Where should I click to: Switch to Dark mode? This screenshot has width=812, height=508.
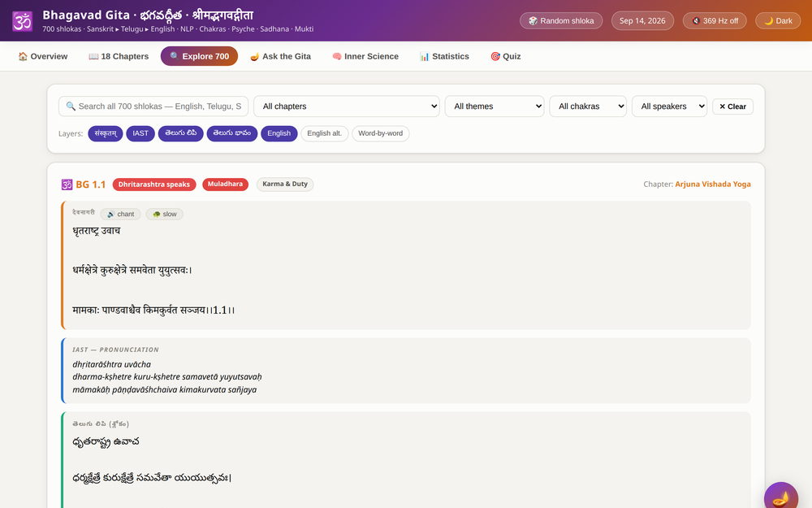(778, 21)
